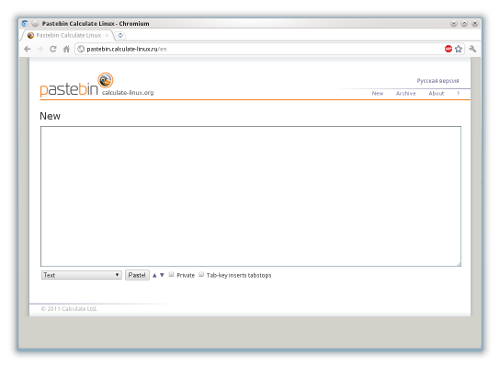
Task: Maximize the Chromium window
Action: [x=464, y=24]
